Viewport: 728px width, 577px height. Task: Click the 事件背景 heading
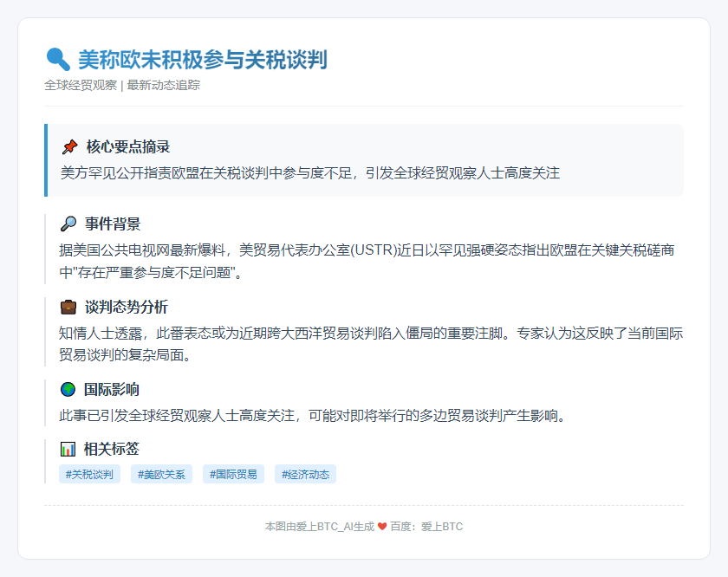[113, 224]
